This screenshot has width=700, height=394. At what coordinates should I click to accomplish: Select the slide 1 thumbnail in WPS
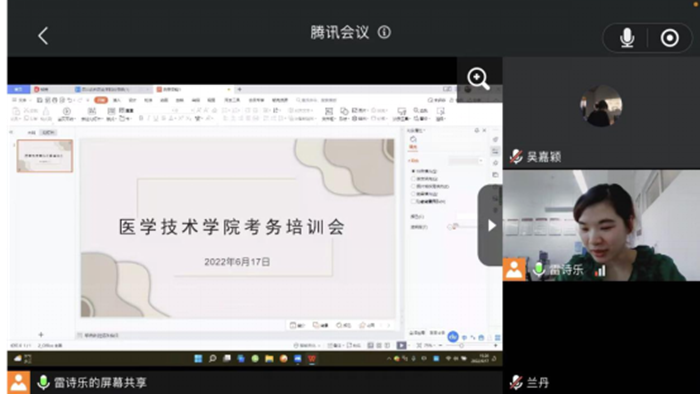click(45, 156)
